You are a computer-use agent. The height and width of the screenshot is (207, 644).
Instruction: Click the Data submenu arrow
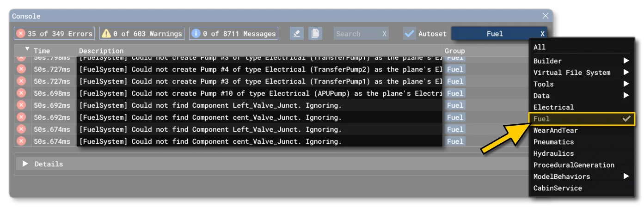(x=626, y=95)
